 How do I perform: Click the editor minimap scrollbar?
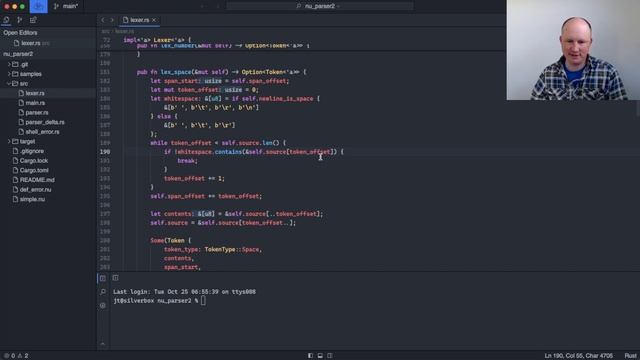[637, 108]
